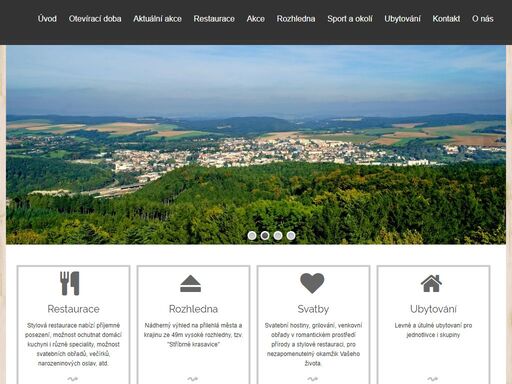Click the squiggle icon under Ubytování card
Screen dimensions: 512x384
point(432,379)
